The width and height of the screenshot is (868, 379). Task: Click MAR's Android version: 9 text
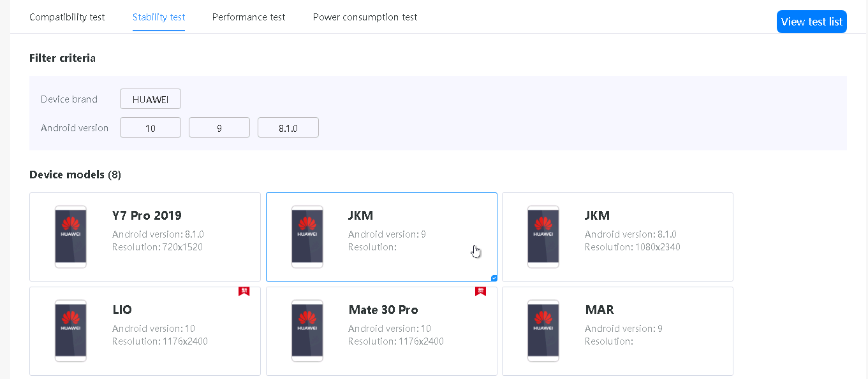point(624,329)
